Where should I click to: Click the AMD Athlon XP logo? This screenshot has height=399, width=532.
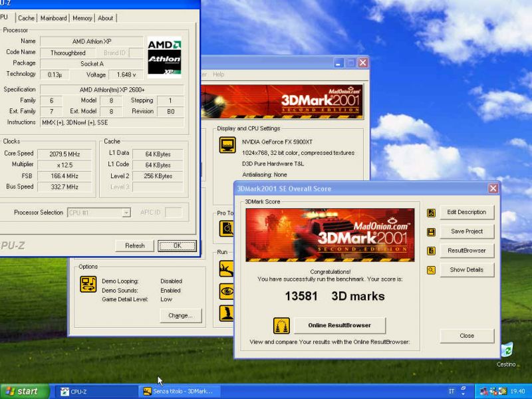(164, 57)
